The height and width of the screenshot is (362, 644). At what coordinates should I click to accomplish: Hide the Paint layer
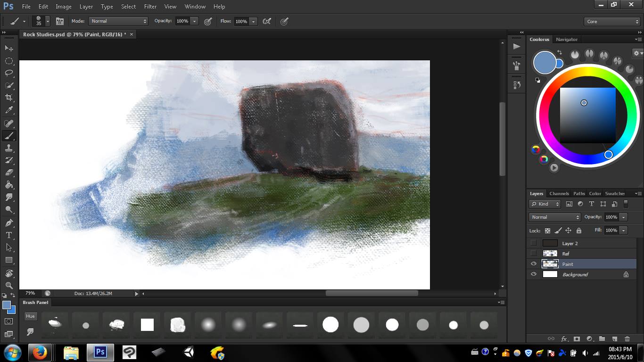click(534, 264)
